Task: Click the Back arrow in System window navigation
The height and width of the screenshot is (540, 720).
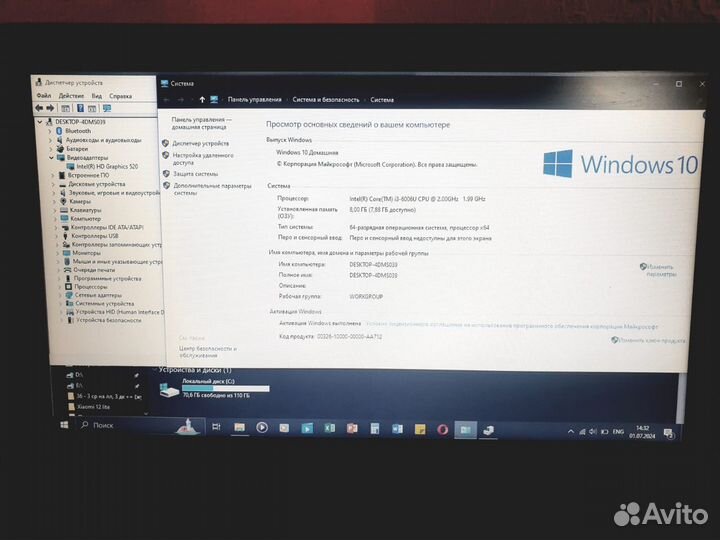Action: coord(167,99)
